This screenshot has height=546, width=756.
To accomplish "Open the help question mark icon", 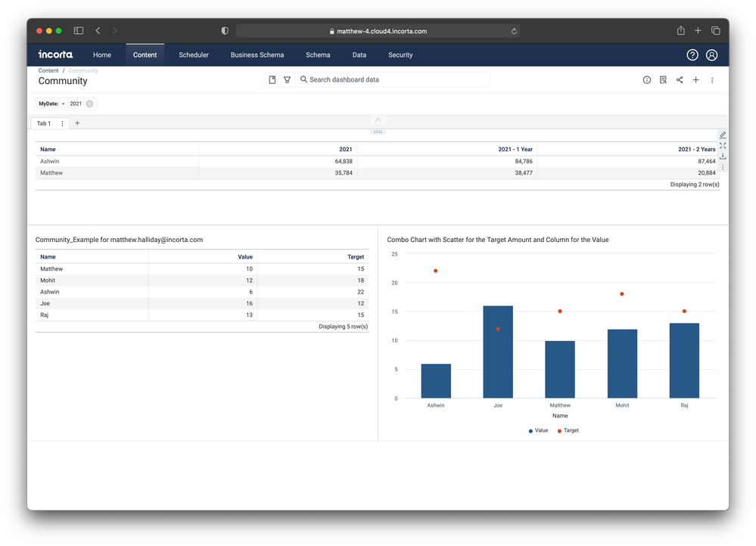I will [692, 55].
